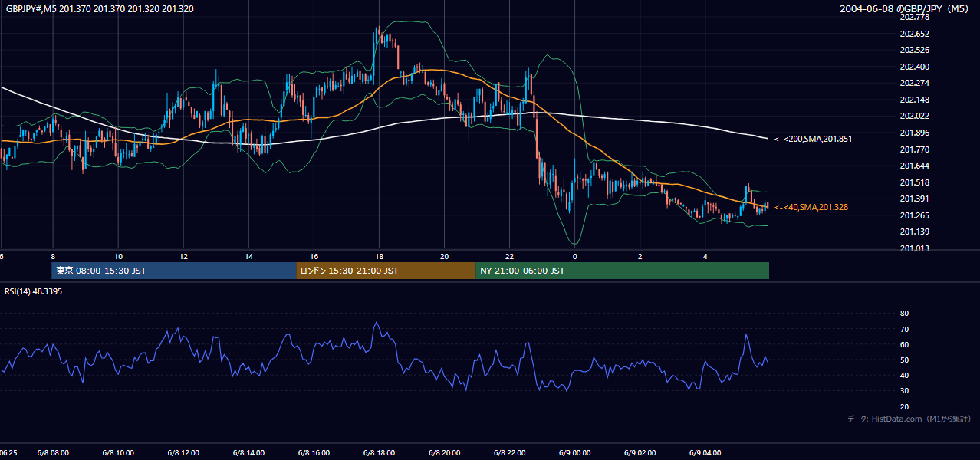Click price axis value 201.391
980x460 pixels.
914,199
